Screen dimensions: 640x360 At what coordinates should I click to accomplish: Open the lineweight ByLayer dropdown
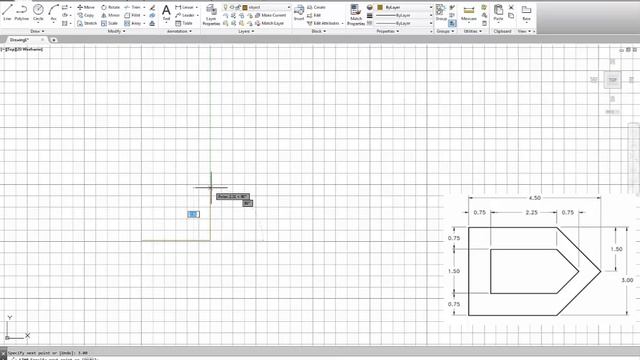(x=431, y=15)
